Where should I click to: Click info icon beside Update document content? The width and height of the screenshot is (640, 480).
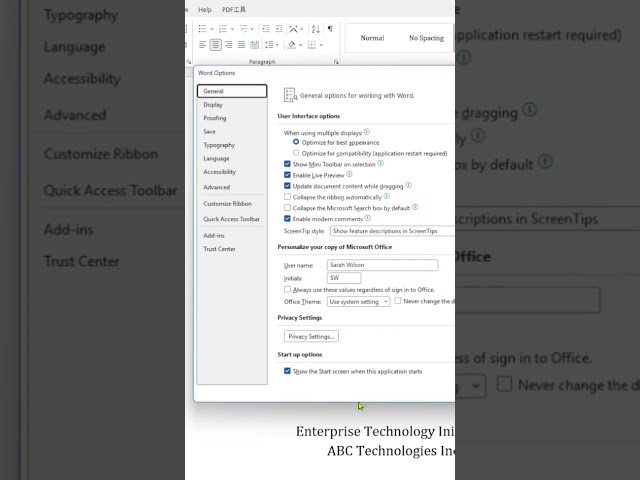(409, 185)
